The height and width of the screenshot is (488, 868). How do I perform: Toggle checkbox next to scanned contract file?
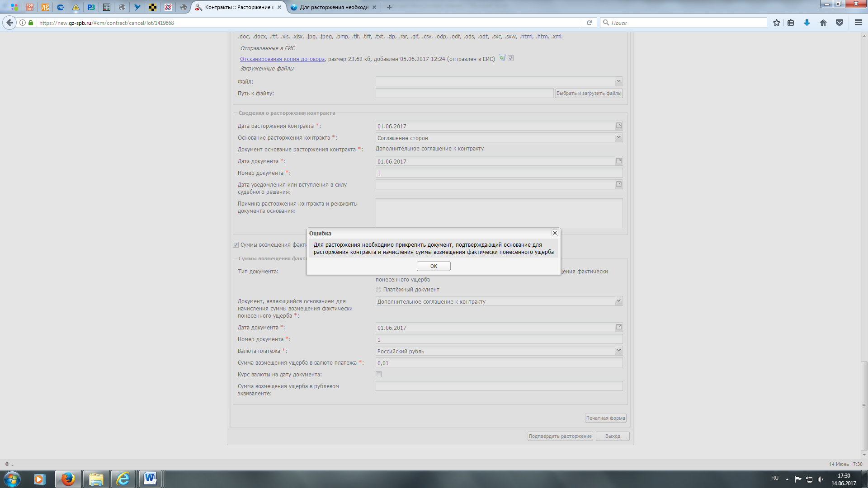(510, 58)
